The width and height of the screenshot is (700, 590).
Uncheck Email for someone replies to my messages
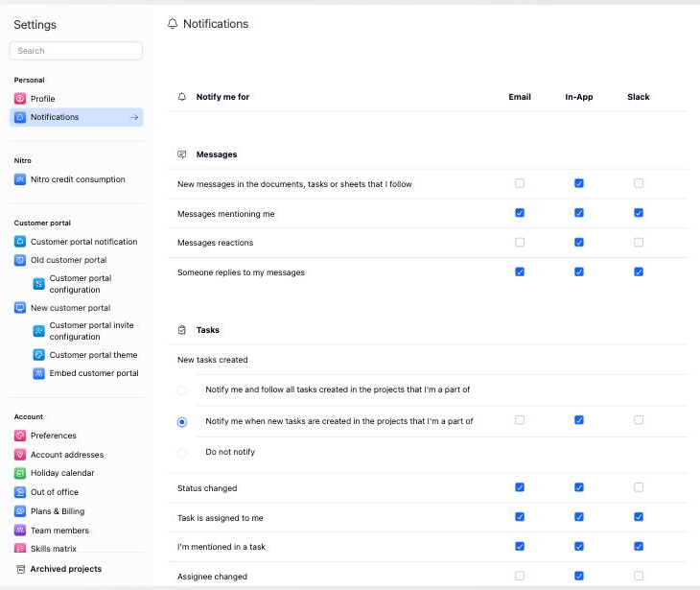[520, 271]
